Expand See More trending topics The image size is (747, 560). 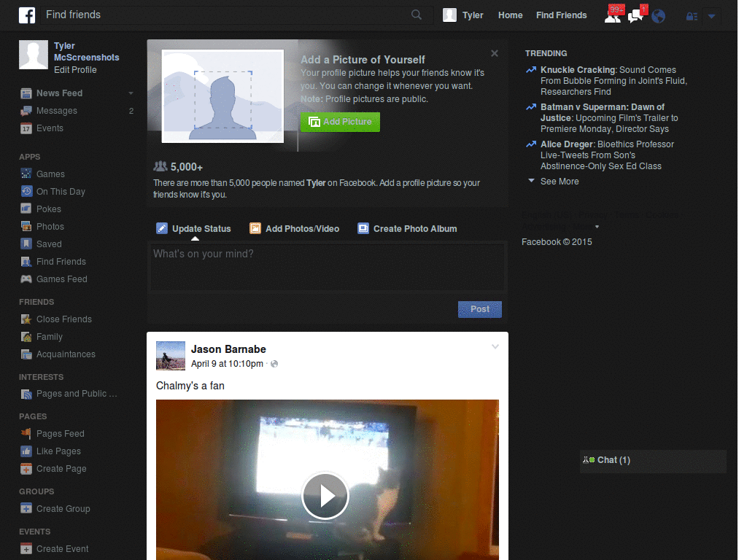tap(560, 182)
